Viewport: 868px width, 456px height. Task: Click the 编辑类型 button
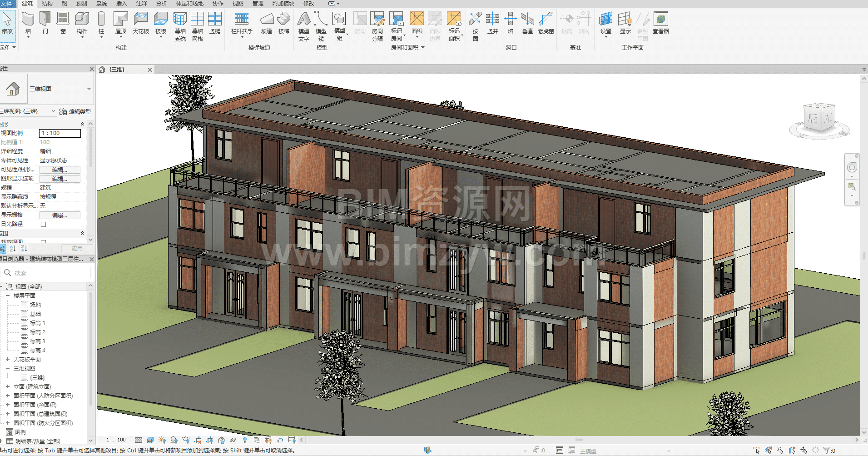click(75, 111)
